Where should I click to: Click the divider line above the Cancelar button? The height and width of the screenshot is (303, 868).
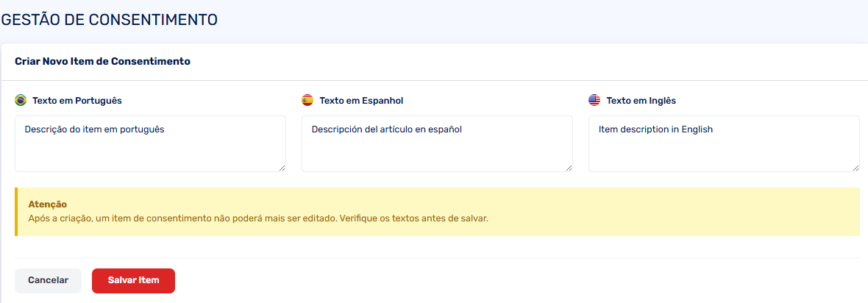[437, 257]
